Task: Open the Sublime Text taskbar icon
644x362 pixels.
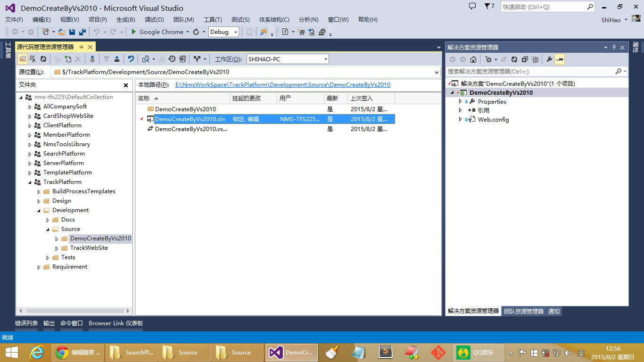Action: click(386, 353)
